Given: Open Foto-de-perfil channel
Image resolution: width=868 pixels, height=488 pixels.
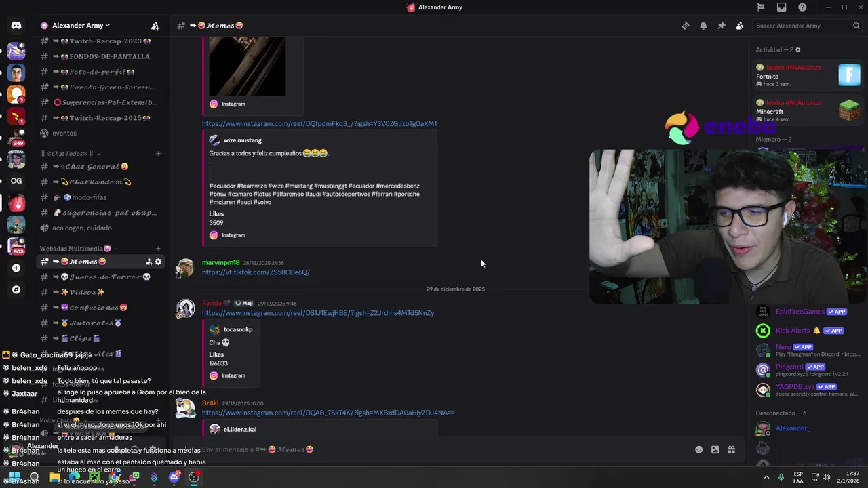Looking at the screenshot, I should (100, 72).
